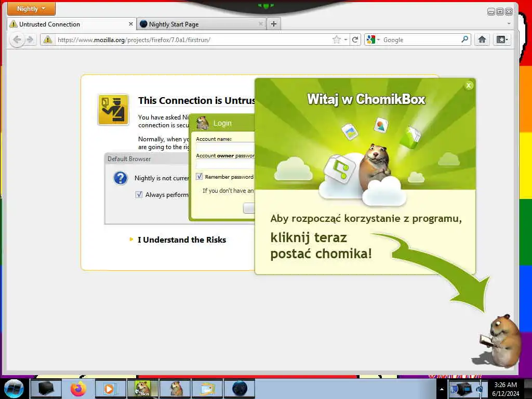Go back with the back arrow
Viewport: 532px width, 399px height.
coord(17,39)
